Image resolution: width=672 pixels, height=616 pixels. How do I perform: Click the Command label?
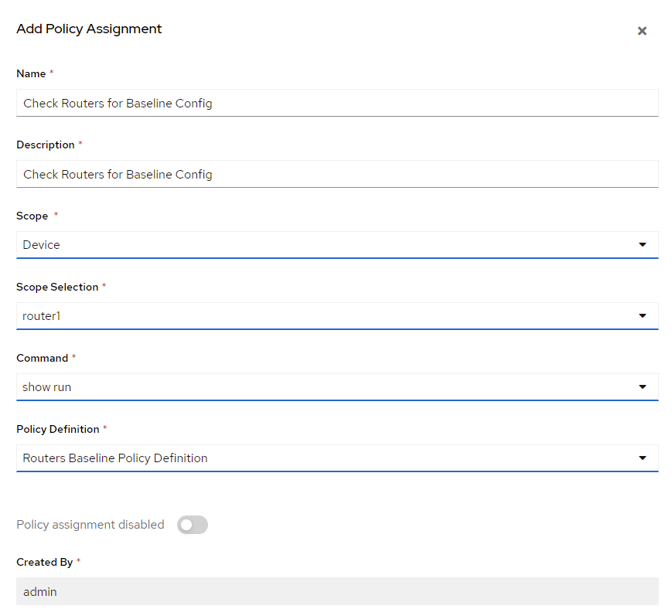[42, 358]
